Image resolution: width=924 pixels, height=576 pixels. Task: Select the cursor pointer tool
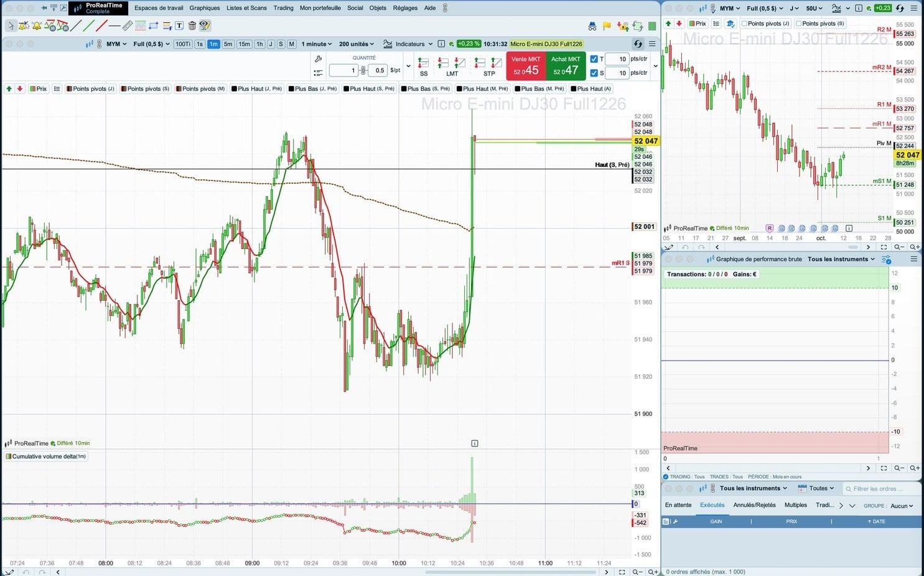click(x=11, y=26)
